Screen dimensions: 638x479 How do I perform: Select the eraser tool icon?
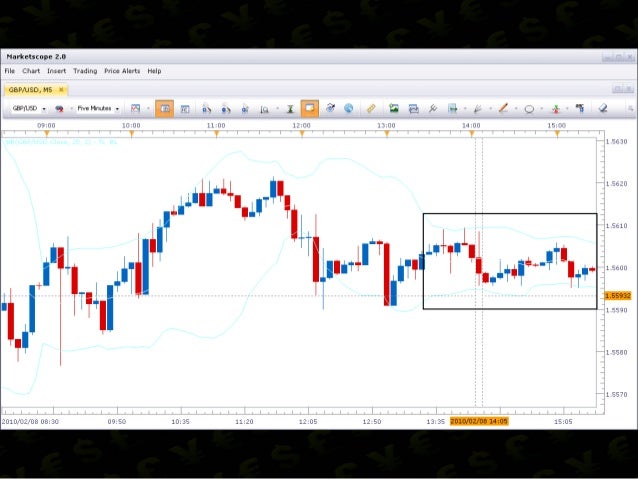pos(603,108)
